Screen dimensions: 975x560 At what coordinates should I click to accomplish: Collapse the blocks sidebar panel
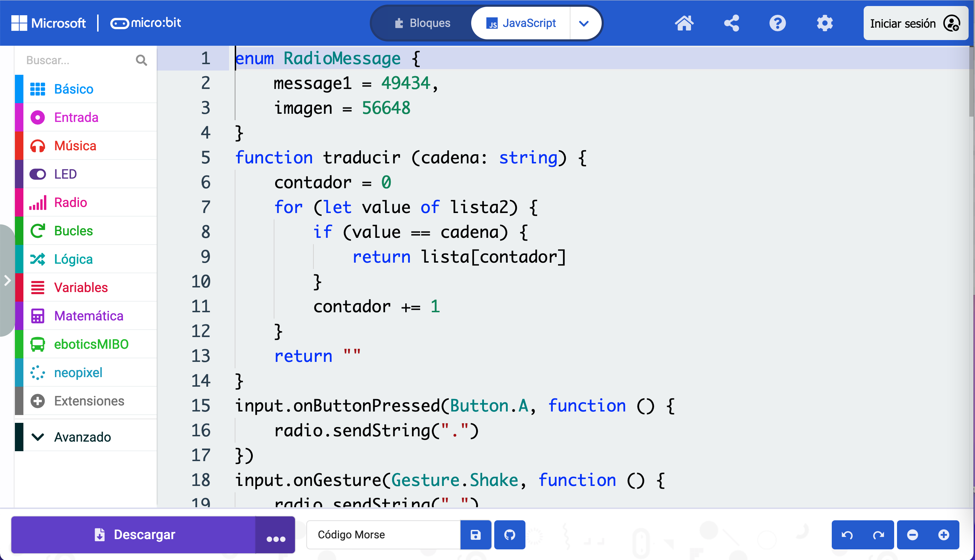click(x=8, y=281)
